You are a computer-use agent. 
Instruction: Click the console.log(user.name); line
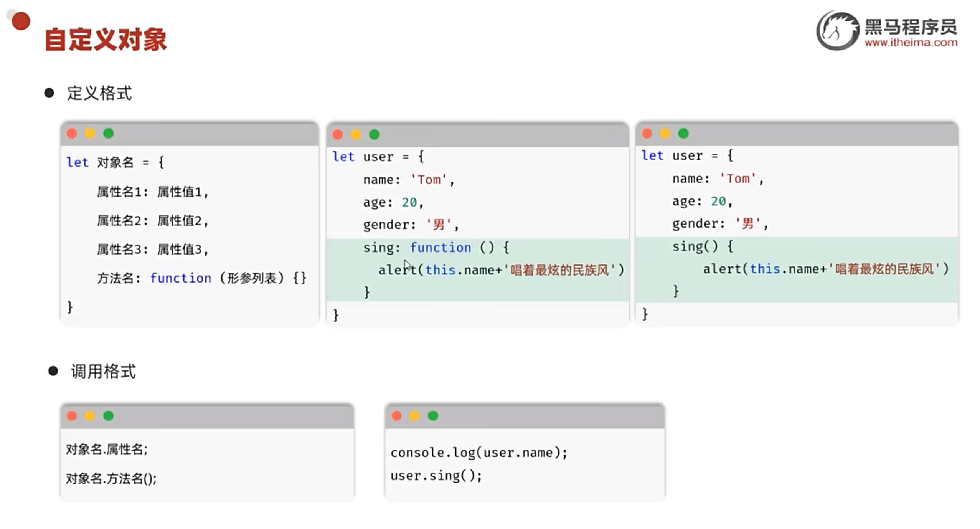(478, 453)
